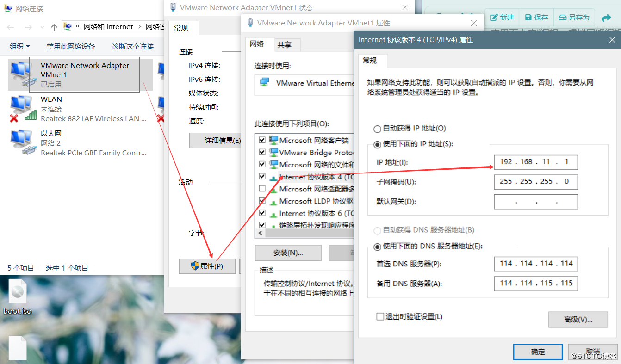Click the VMnet1 状态 dialog title icon

click(x=173, y=7)
